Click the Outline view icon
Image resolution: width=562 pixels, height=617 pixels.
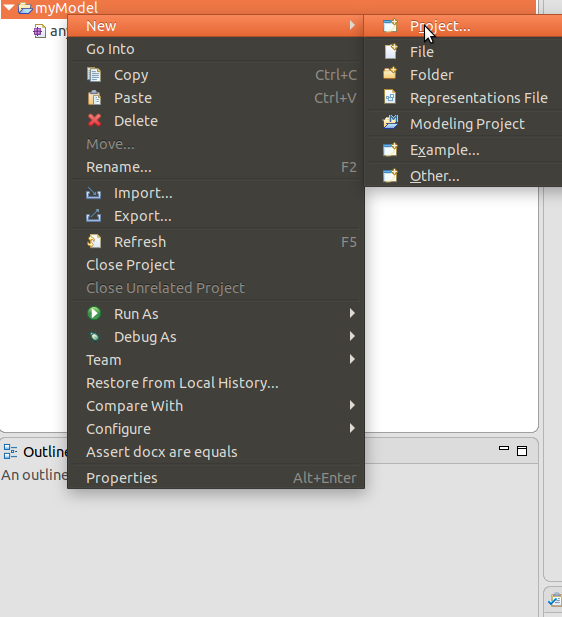point(10,452)
